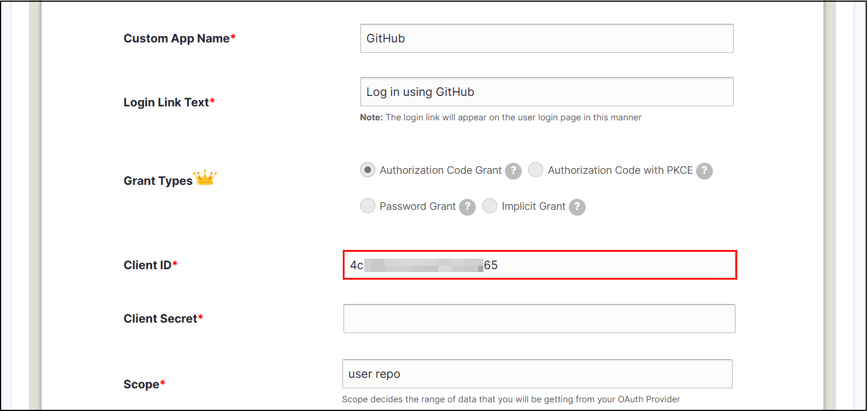Select Authorization Code Grant radio button

click(x=367, y=170)
